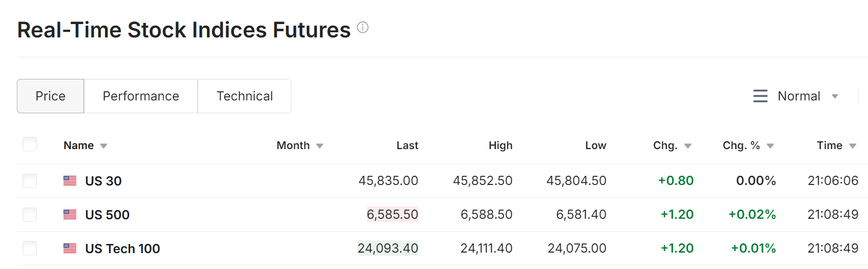Sort by the Name column arrow
Viewport: 868px width, 269px height.
(103, 146)
